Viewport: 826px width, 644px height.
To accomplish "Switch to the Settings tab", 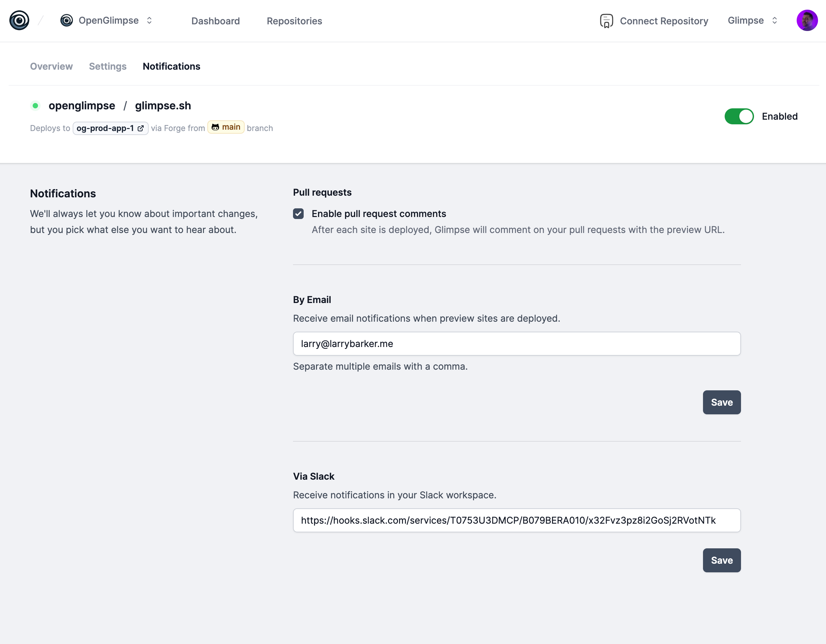I will [x=108, y=67].
